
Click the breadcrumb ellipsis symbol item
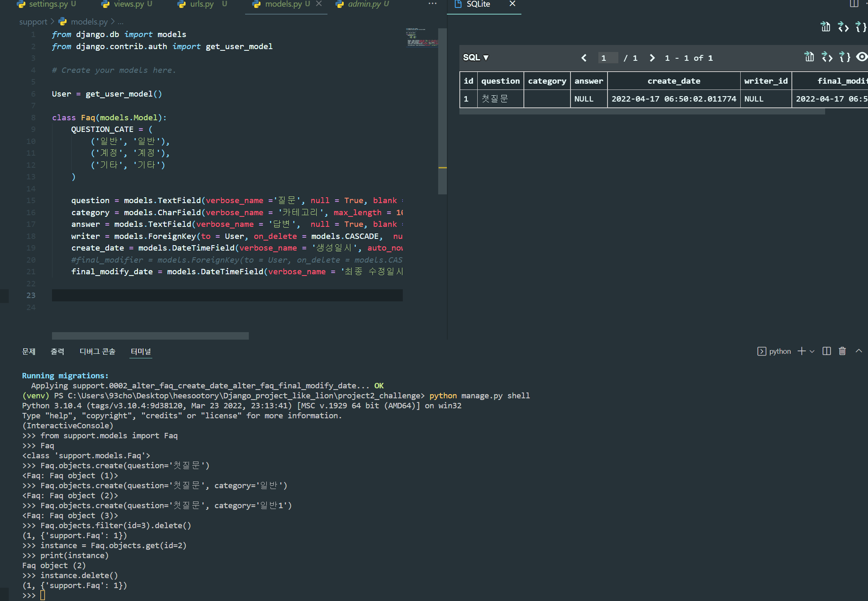[x=120, y=22]
